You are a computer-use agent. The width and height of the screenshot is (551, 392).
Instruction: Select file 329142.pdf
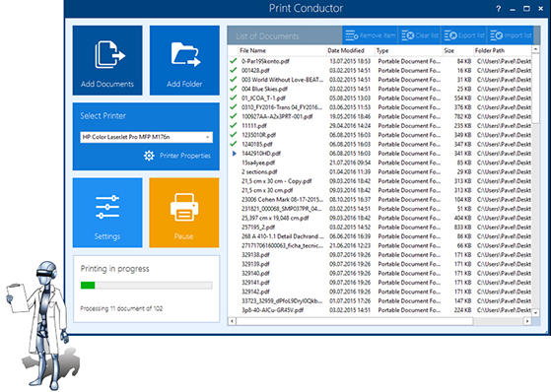(x=255, y=292)
